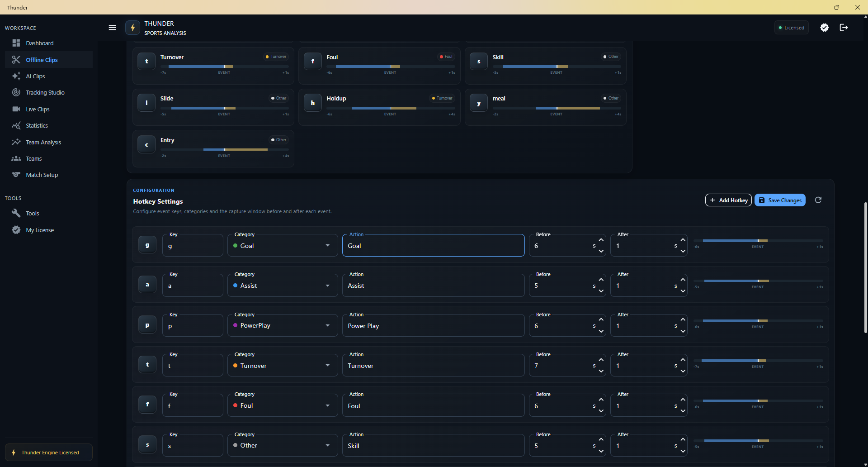868x467 pixels.
Task: Open Match Setup from the sidebar
Action: click(x=49, y=175)
